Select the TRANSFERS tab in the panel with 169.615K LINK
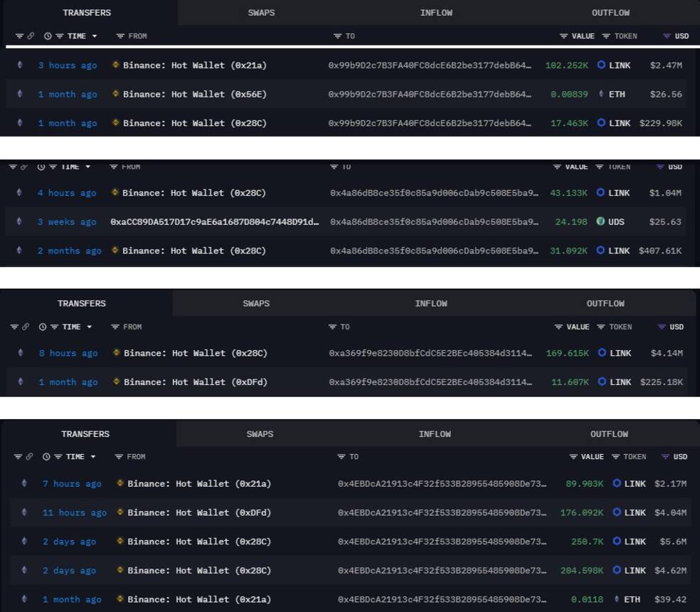 82,303
